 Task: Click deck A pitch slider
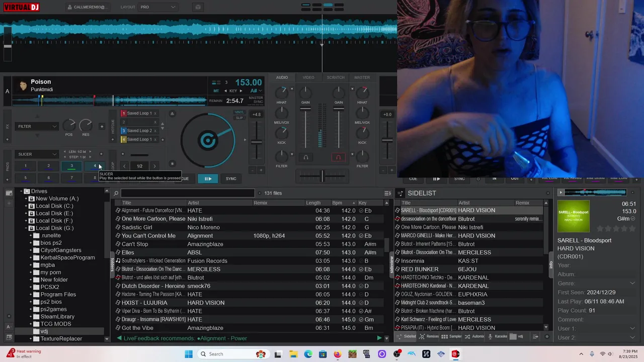click(257, 141)
